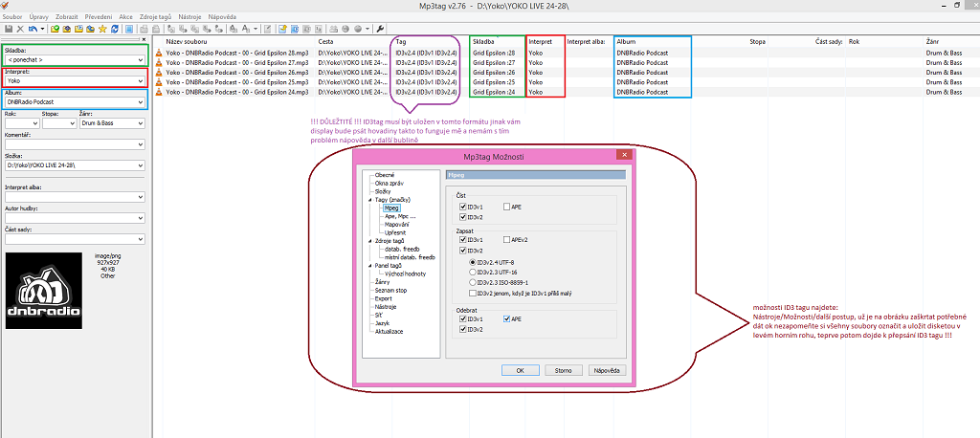Image resolution: width=980 pixels, height=438 pixels.
Task: Open options via the wrench icon
Action: (380, 29)
